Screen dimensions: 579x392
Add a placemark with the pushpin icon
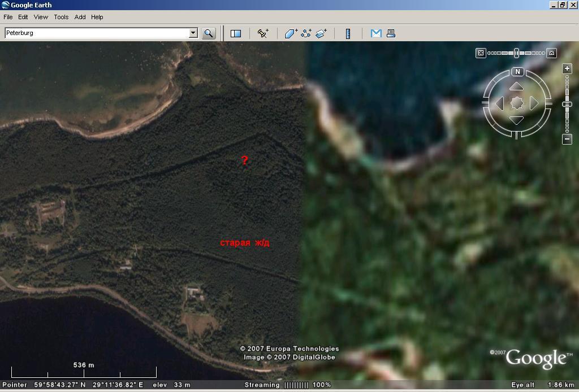(x=263, y=33)
